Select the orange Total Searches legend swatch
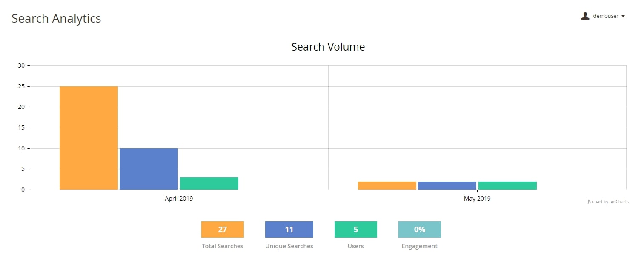Screen dimensions: 644x264 point(223,229)
